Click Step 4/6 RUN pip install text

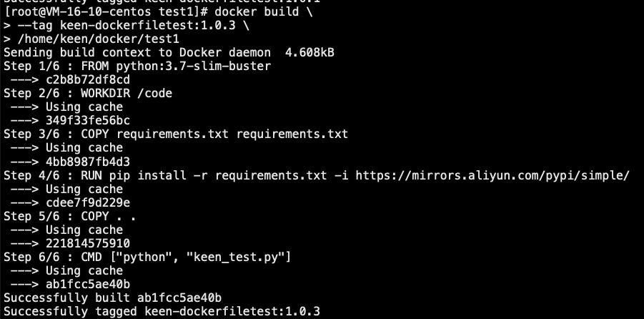(95, 175)
